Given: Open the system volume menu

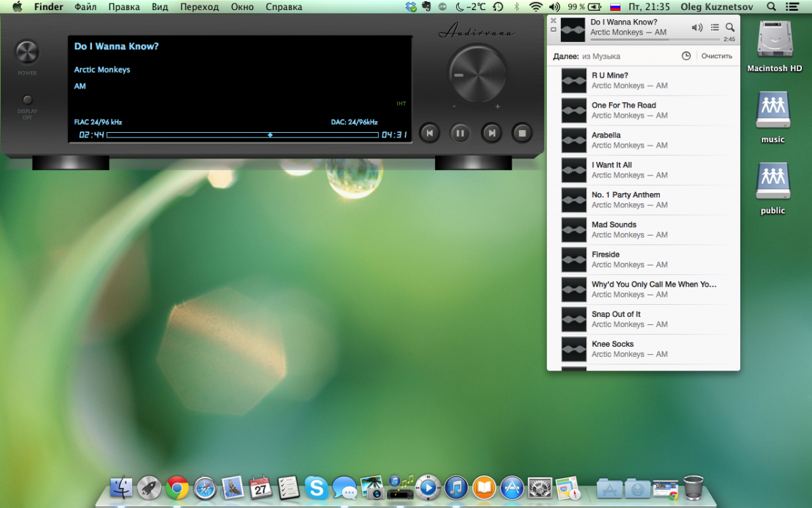Looking at the screenshot, I should [554, 7].
